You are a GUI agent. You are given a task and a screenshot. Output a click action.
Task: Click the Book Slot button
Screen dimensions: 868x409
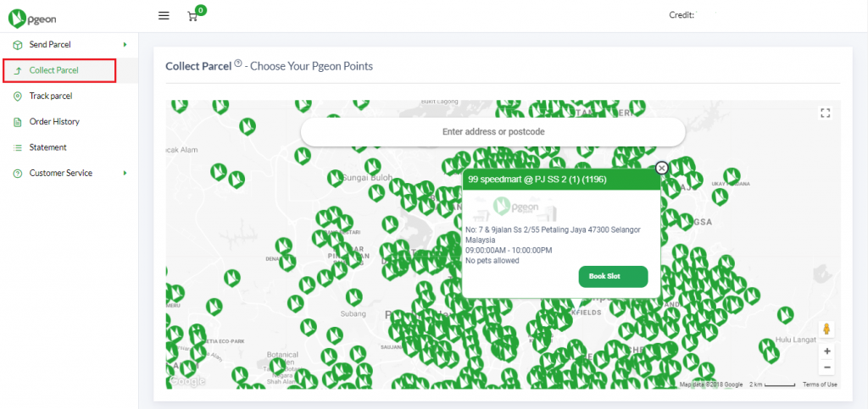point(613,276)
